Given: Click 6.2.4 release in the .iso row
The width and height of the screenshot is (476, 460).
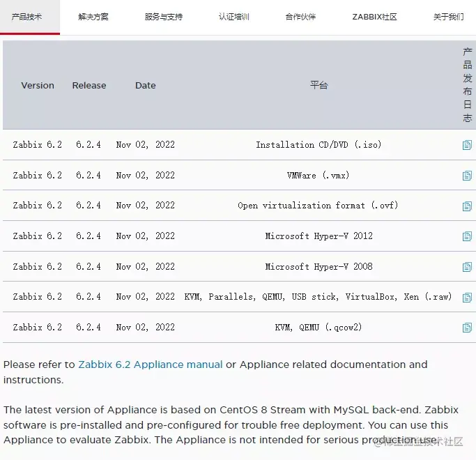Looking at the screenshot, I should tap(89, 144).
